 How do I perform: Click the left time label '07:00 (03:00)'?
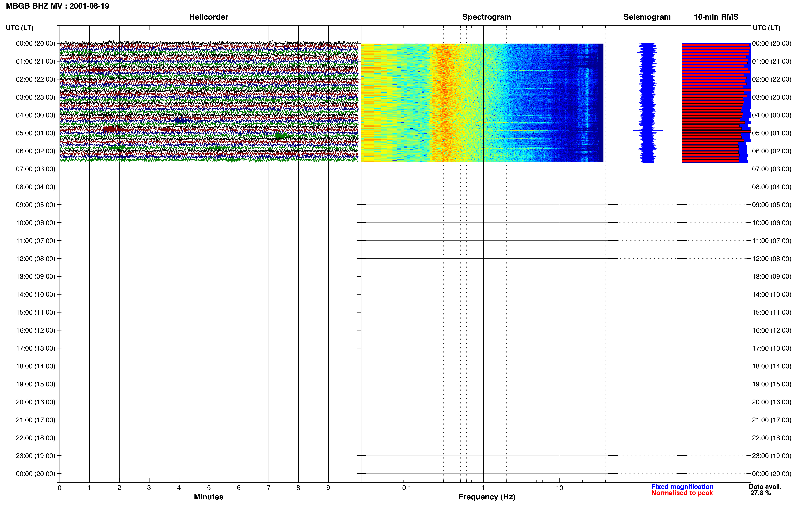(36, 169)
